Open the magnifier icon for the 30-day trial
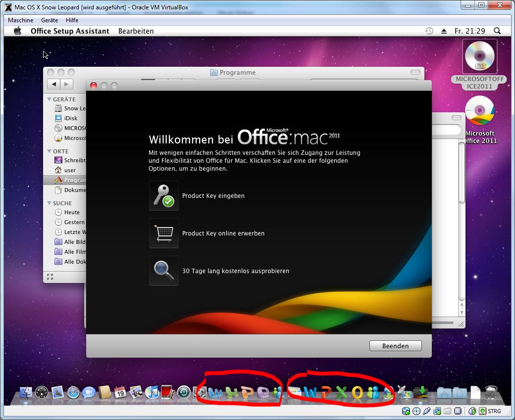Image resolution: width=515 pixels, height=420 pixels. coord(163,271)
